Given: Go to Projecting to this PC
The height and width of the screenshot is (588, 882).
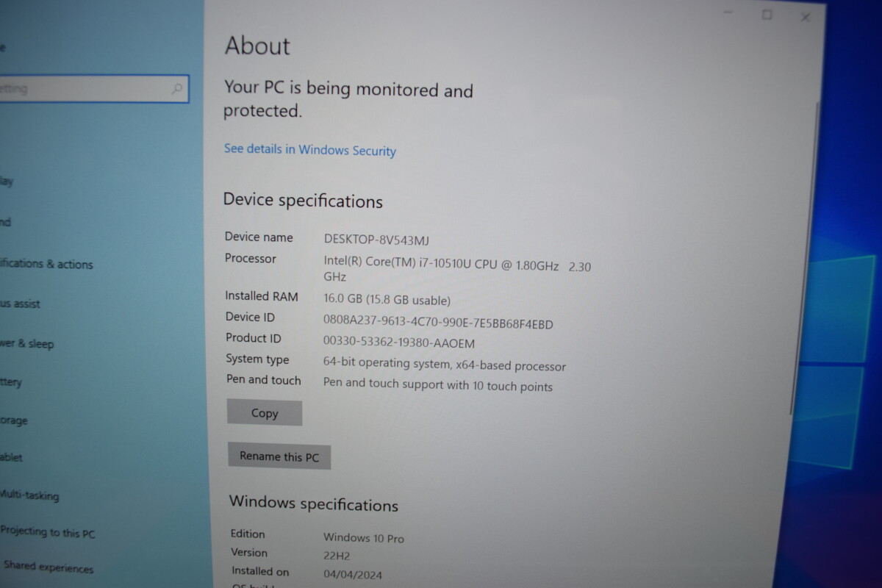Looking at the screenshot, I should click(48, 533).
